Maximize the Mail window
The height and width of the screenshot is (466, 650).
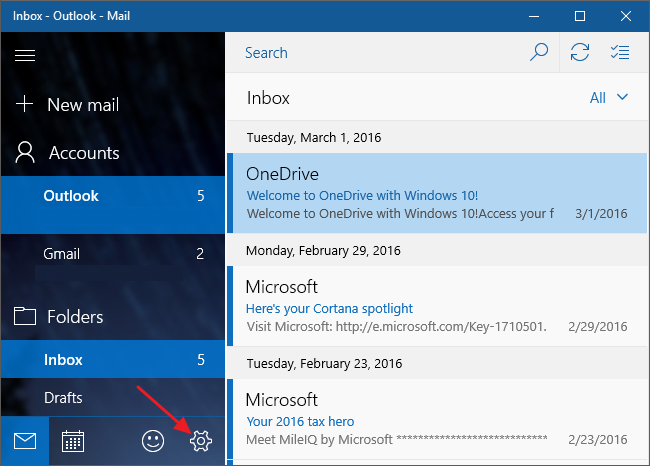580,16
